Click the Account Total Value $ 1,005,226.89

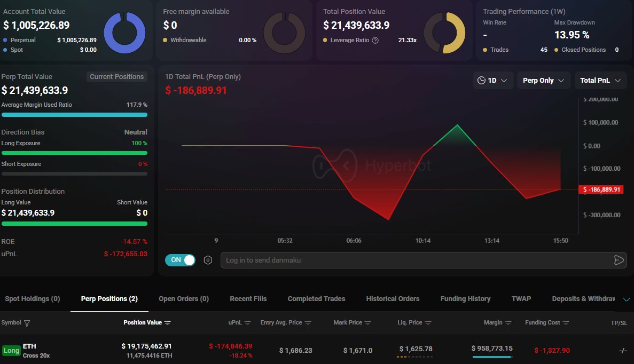tap(36, 25)
